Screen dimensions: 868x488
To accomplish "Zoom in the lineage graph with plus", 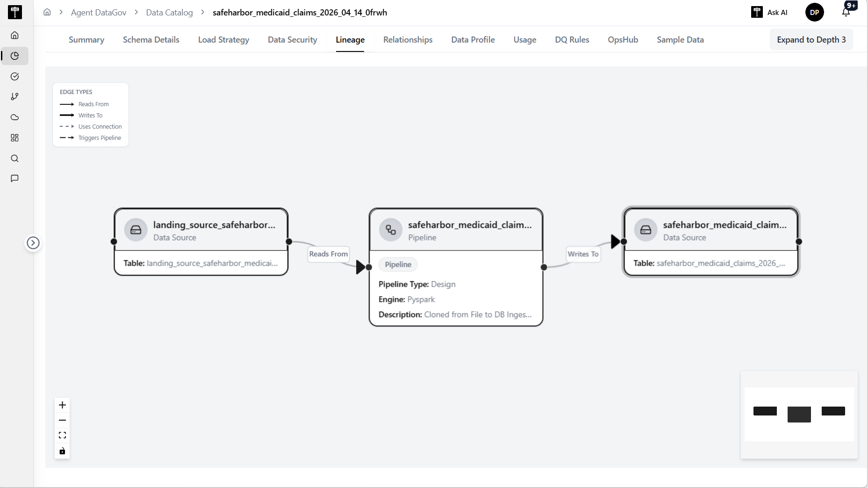I will [62, 405].
